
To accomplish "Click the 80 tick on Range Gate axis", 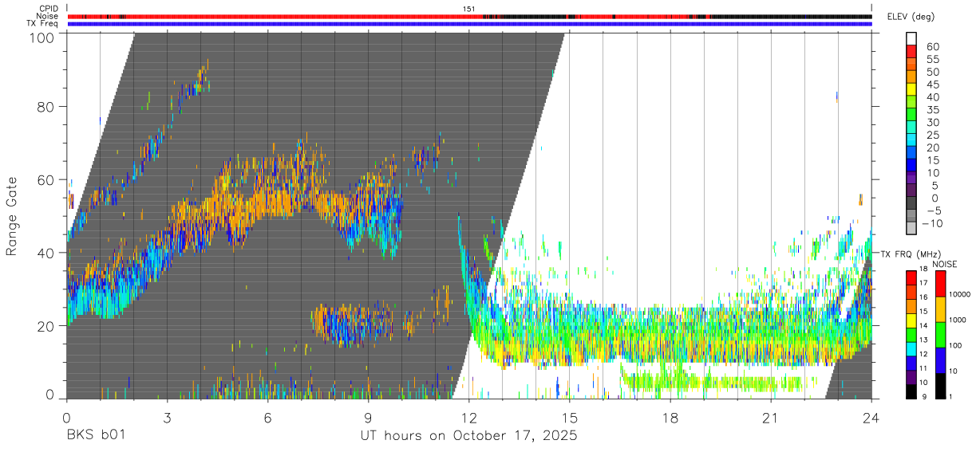I will coord(47,106).
